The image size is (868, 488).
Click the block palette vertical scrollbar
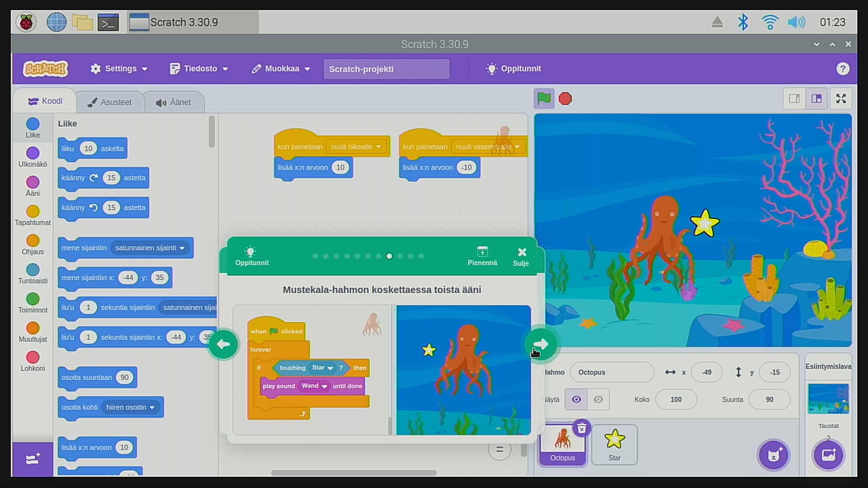tap(212, 131)
